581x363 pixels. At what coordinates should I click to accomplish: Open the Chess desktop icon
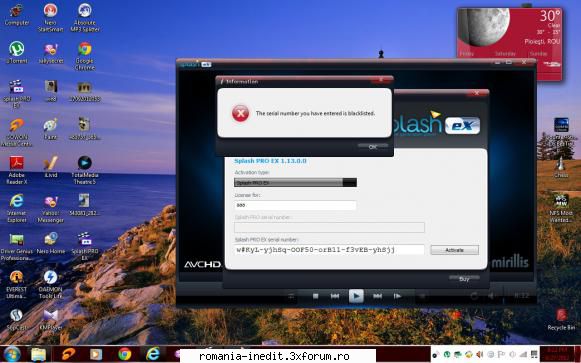[561, 167]
